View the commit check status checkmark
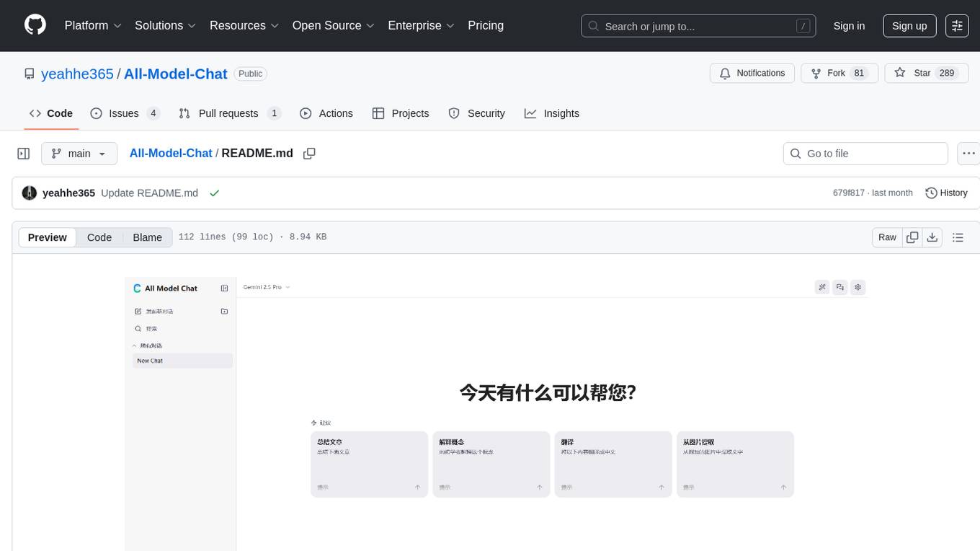This screenshot has width=980, height=551. [x=214, y=193]
